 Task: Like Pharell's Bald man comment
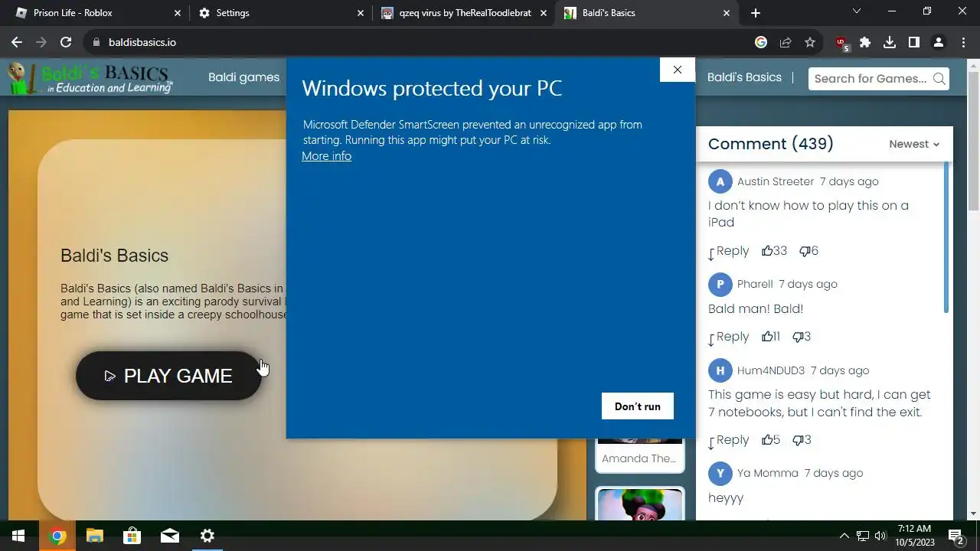[x=771, y=337]
